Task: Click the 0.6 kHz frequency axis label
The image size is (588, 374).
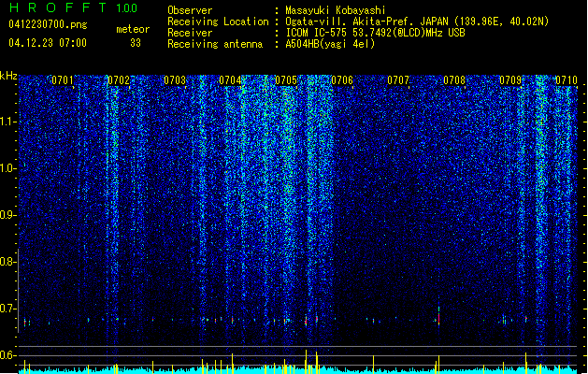Action: coord(8,355)
